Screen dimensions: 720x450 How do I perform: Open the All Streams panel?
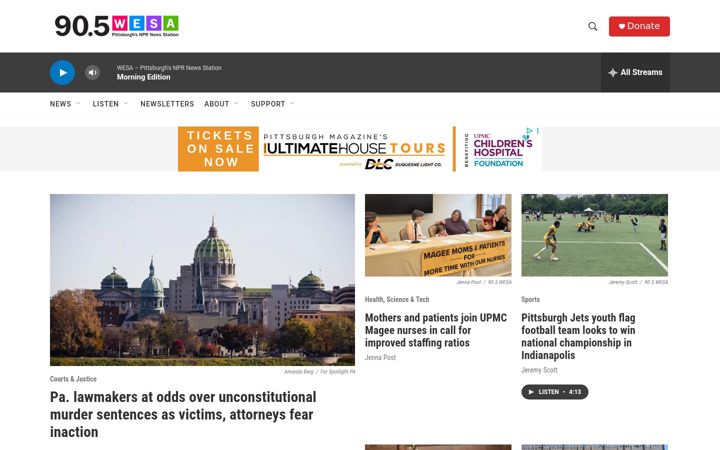(x=636, y=73)
